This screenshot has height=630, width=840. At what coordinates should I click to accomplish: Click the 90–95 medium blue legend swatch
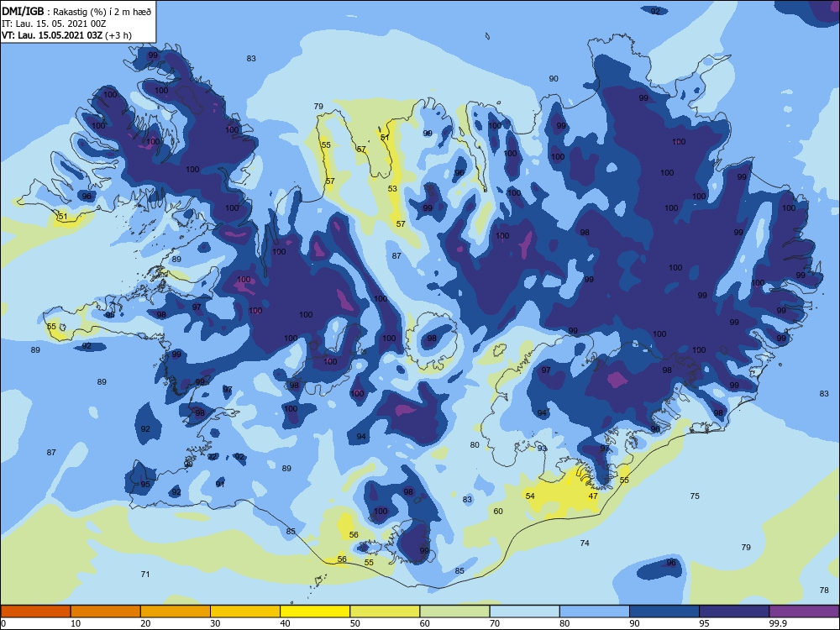[x=664, y=612]
